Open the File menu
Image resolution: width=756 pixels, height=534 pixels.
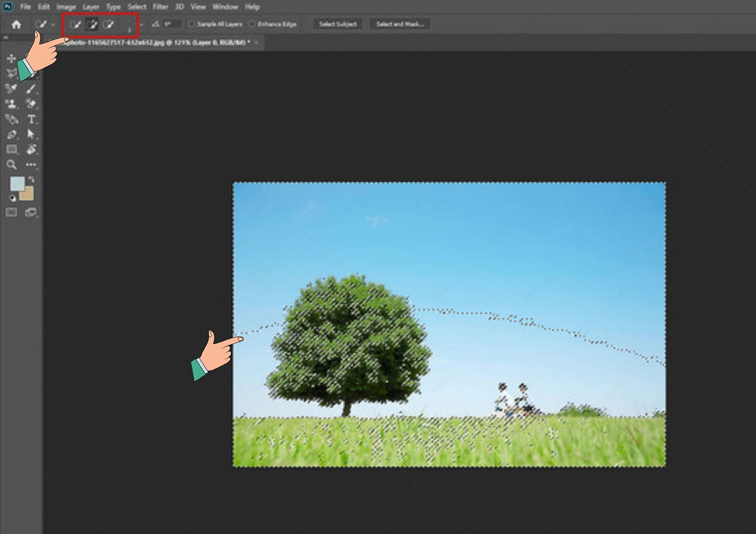[25, 7]
